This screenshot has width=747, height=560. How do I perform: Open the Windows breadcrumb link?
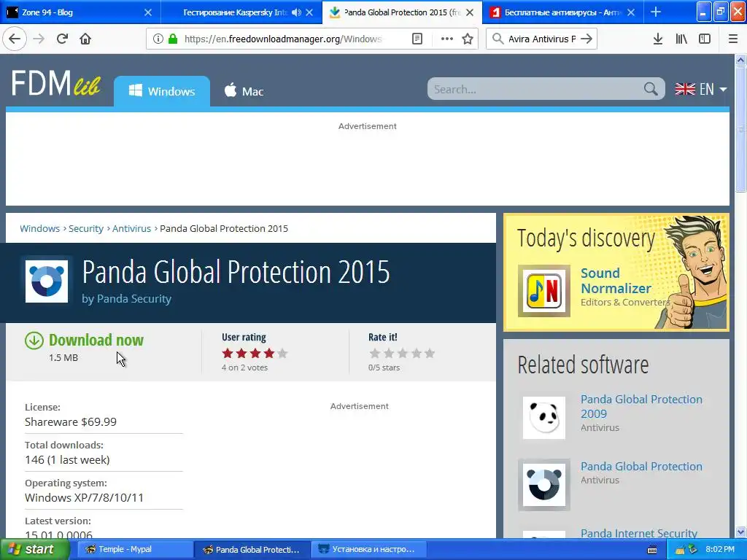pyautogui.click(x=40, y=228)
